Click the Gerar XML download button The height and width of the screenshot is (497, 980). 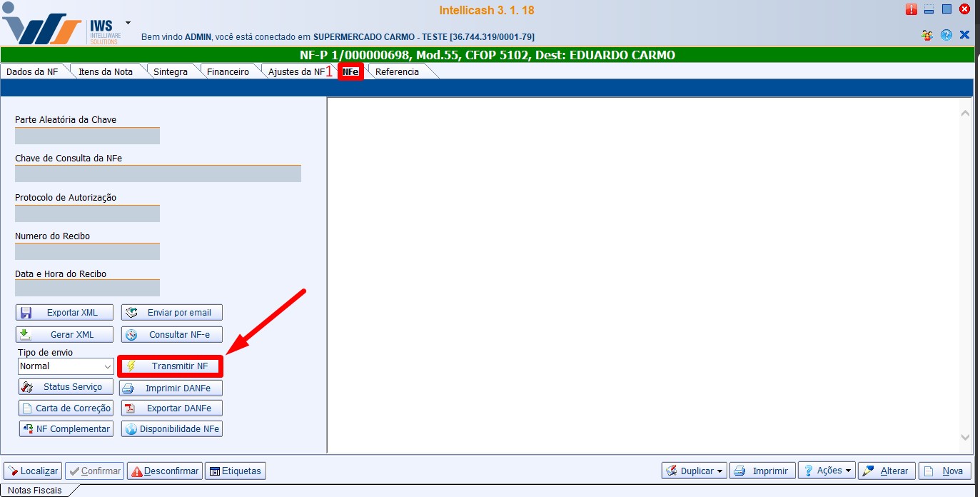64,335
